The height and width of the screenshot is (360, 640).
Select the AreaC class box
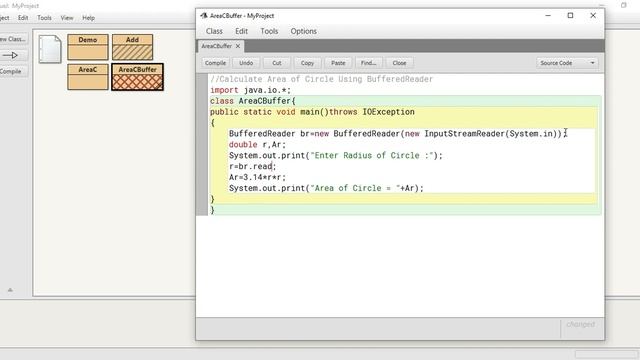tap(88, 77)
